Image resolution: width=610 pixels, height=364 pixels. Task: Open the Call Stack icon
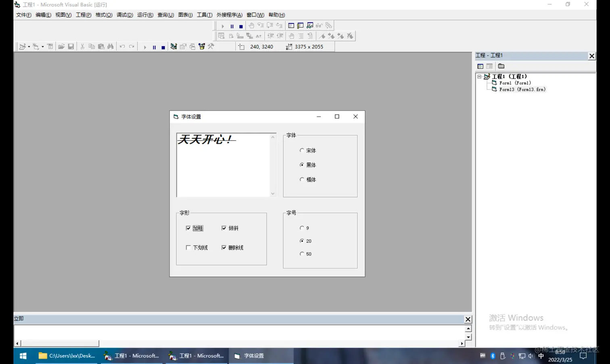329,25
